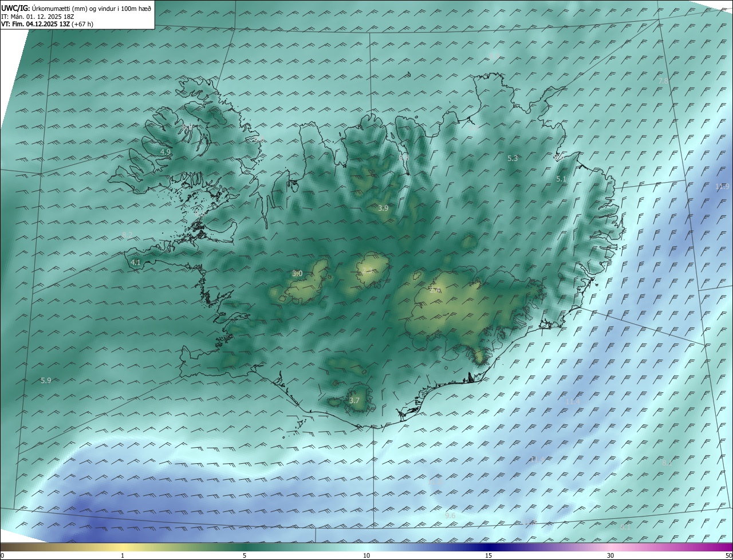Click the 0 tick on the color scale
Viewport: 733px width, 560px height.
coord(2,556)
